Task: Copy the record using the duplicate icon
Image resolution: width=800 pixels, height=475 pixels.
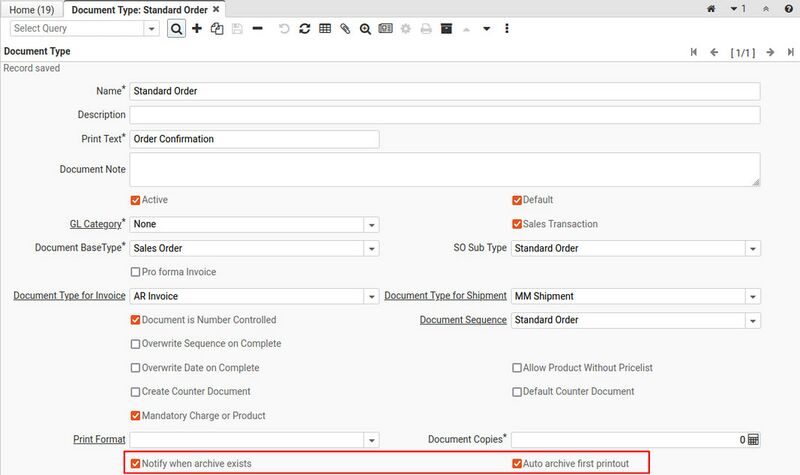Action: 216,29
